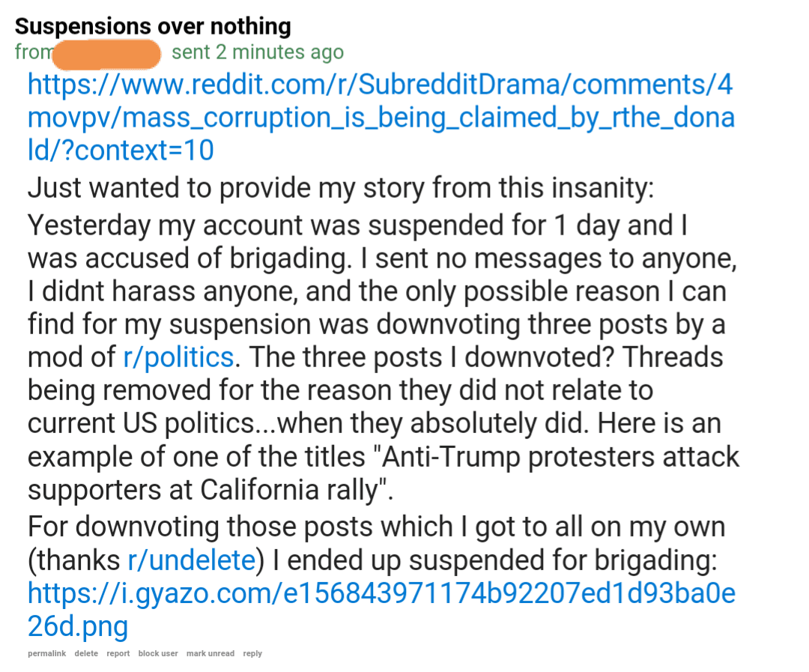Reply to the message
This screenshot has height=672, width=809.
(252, 653)
